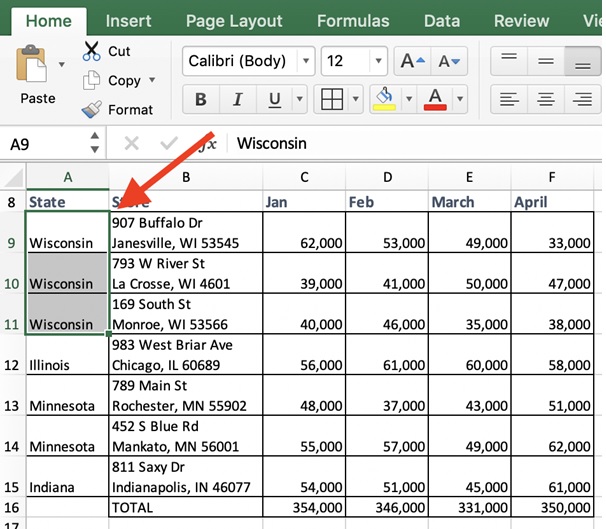Open Paste options dropdown arrow
606x529 pixels.
coord(62,64)
